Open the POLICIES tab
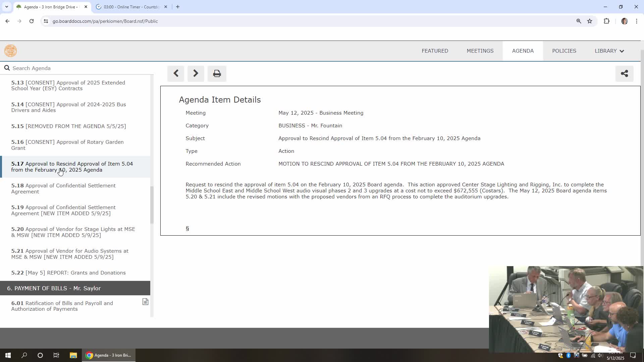This screenshot has height=362, width=644. pos(564,51)
